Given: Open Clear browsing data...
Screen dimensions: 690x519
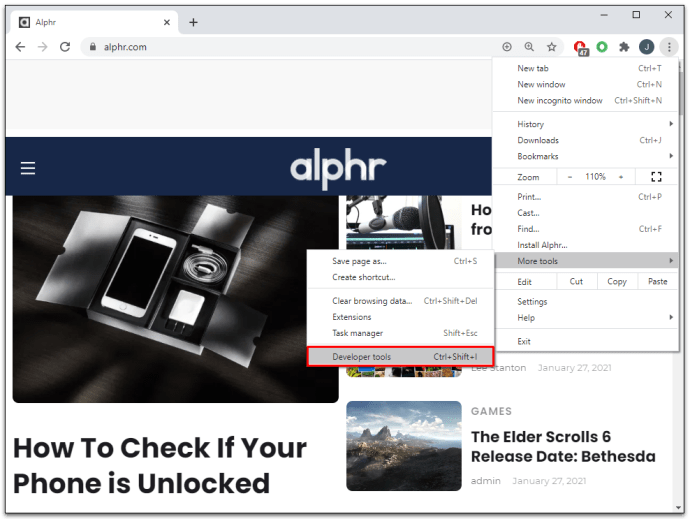Looking at the screenshot, I should coord(400,301).
